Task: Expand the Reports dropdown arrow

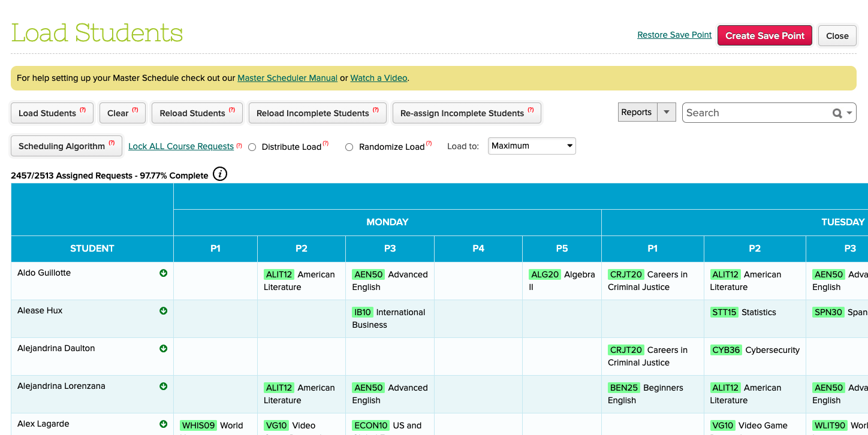Action: [666, 112]
